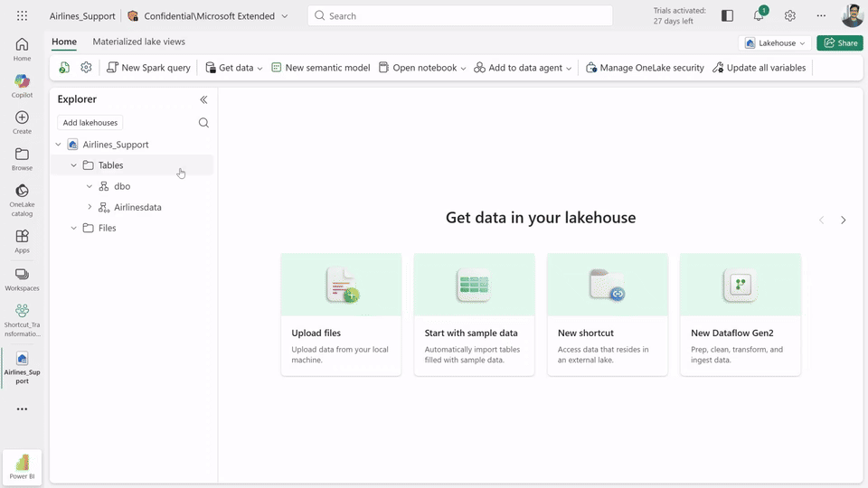Open Copilot from the left rail
The width and height of the screenshot is (868, 488).
tap(22, 86)
